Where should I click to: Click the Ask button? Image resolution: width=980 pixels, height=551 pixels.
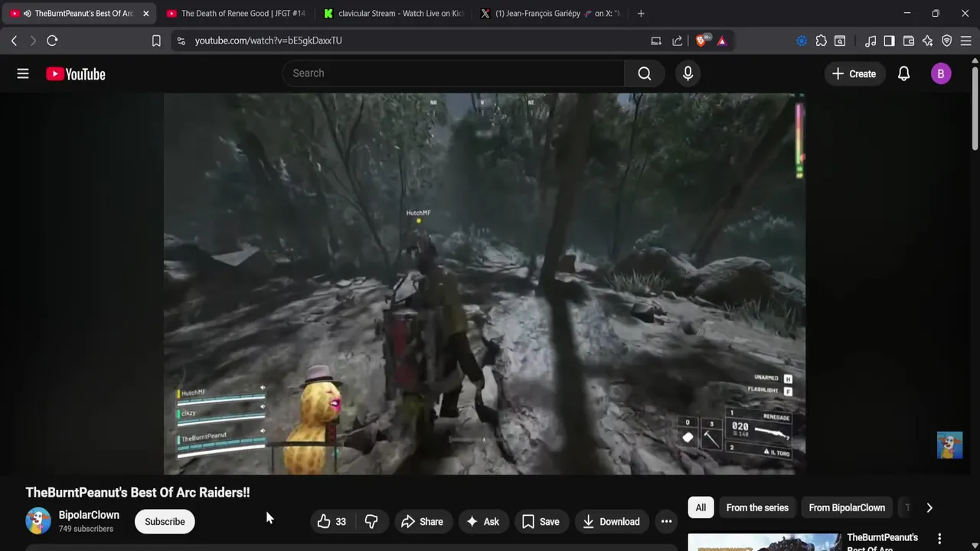coord(482,522)
